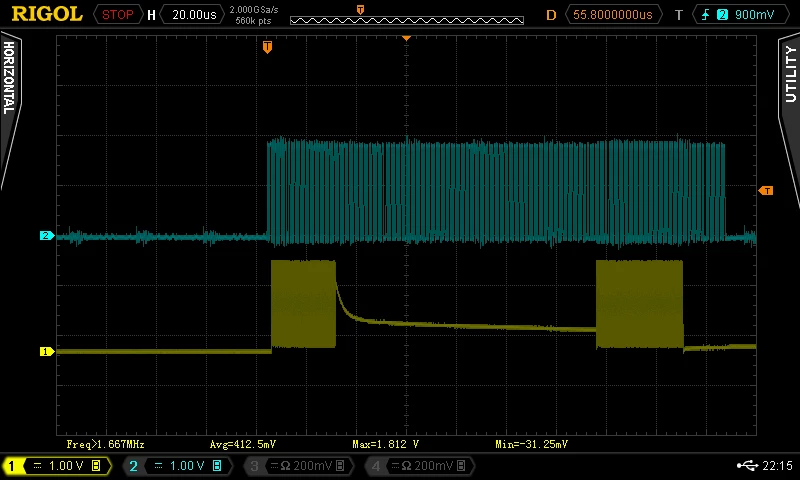The height and width of the screenshot is (480, 800).
Task: Click channel 2 DC coupling symbol
Action: [x=159, y=466]
